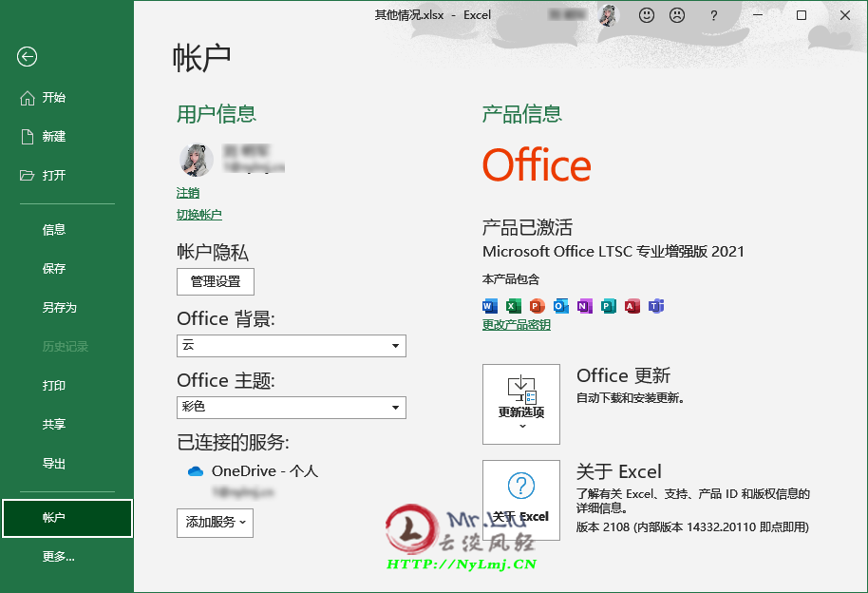Click the 注销 sign-out link

pyautogui.click(x=188, y=193)
